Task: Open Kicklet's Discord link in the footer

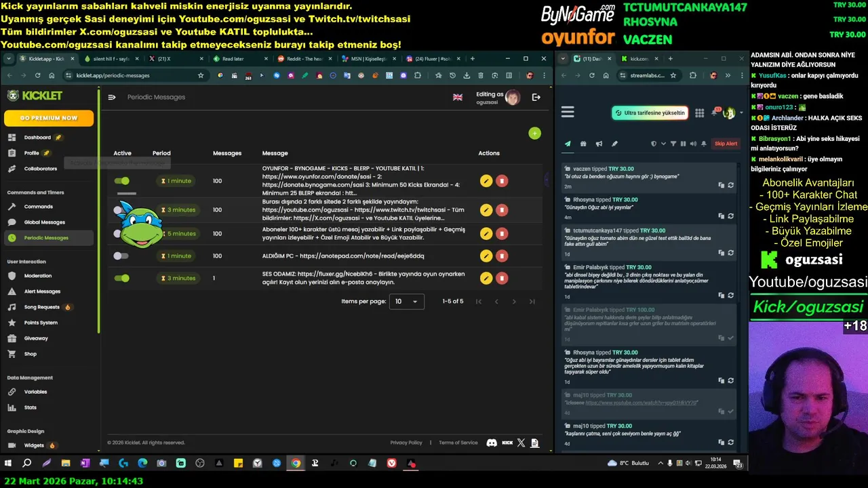Action: [x=492, y=443]
